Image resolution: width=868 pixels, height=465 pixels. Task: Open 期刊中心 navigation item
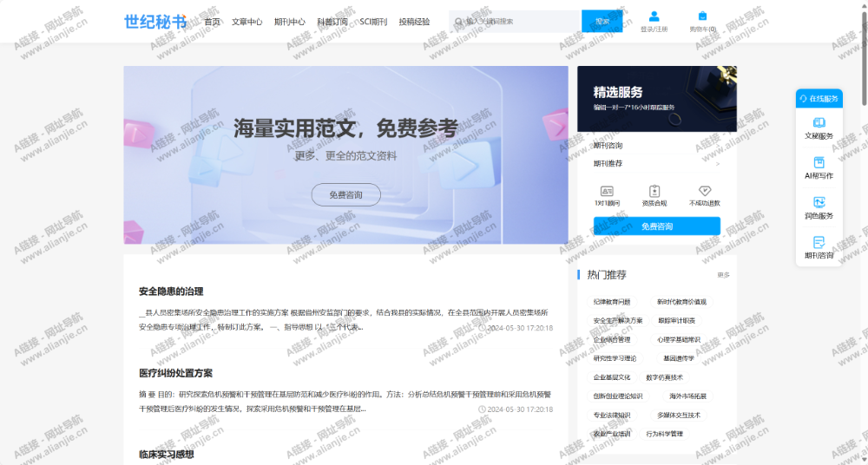point(290,22)
